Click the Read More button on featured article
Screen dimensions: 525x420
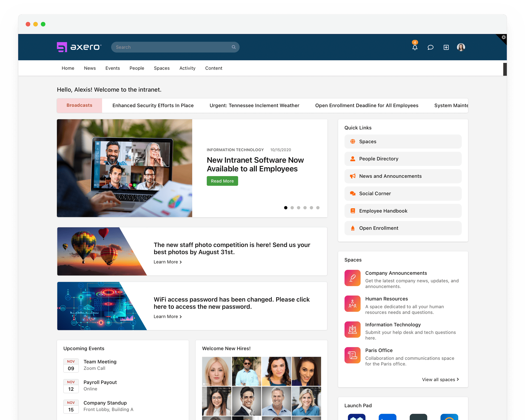222,180
